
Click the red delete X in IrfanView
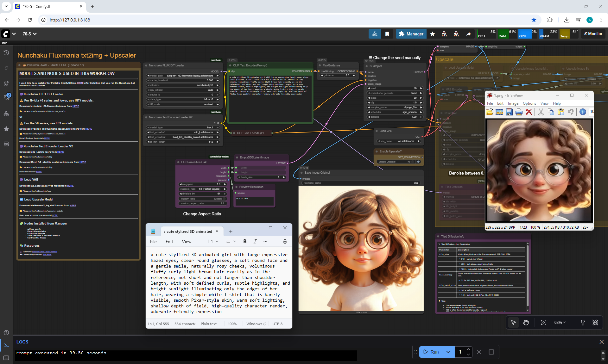click(x=529, y=112)
